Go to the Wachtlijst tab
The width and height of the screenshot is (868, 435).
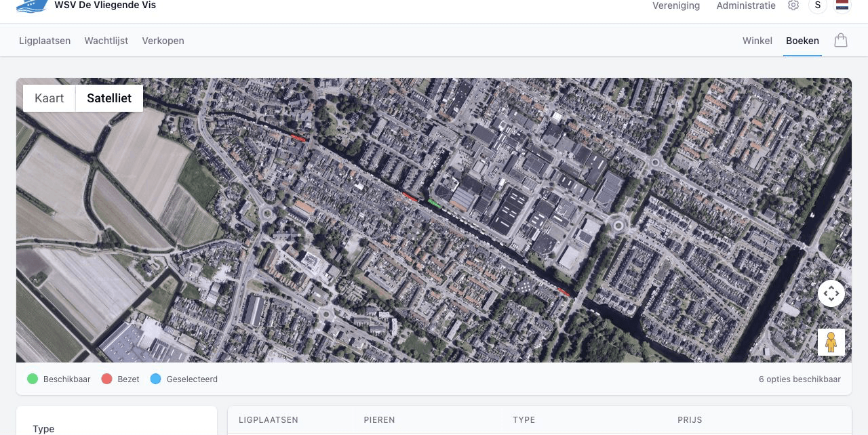[x=106, y=41]
